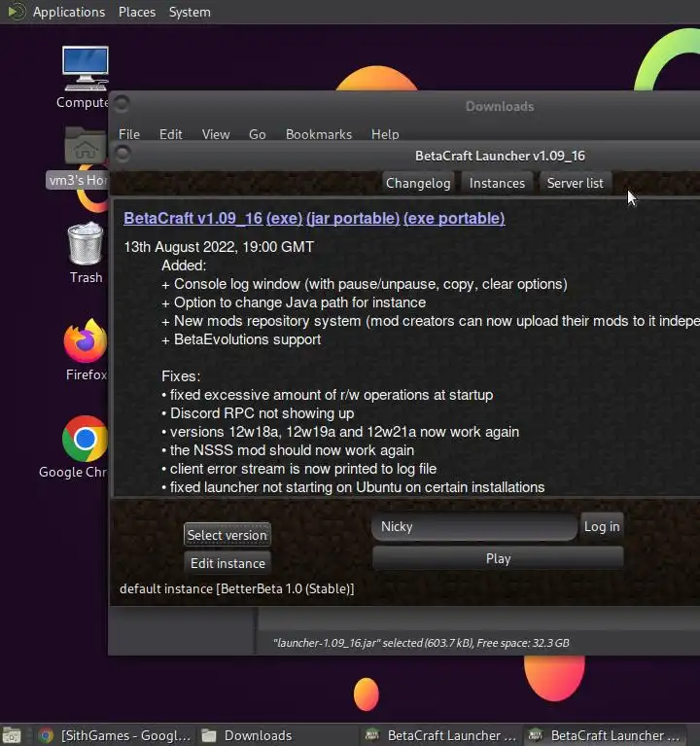Screen dimensions: 700x746
Task: Click the BetaEvolutions support changelog line
Action: coord(241,339)
